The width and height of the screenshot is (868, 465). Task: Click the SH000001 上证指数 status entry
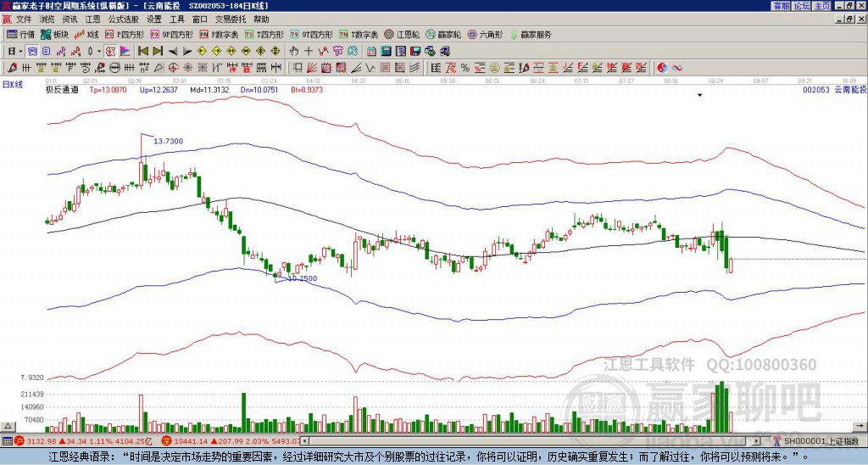[821, 441]
